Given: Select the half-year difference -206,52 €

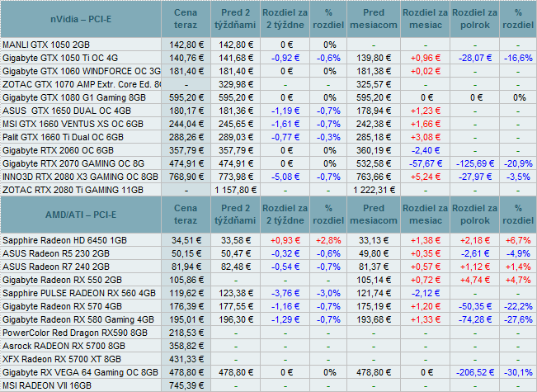Looking at the screenshot, I should [475, 372].
